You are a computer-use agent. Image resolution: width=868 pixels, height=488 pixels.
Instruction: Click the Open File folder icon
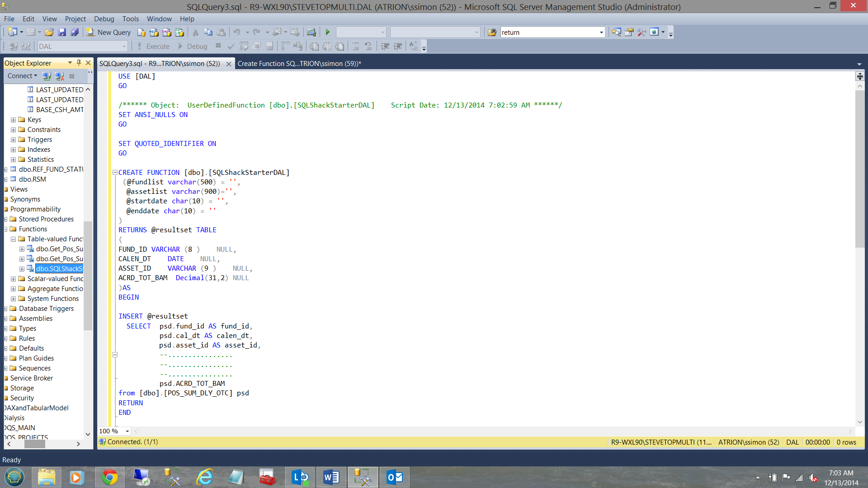(x=49, y=32)
